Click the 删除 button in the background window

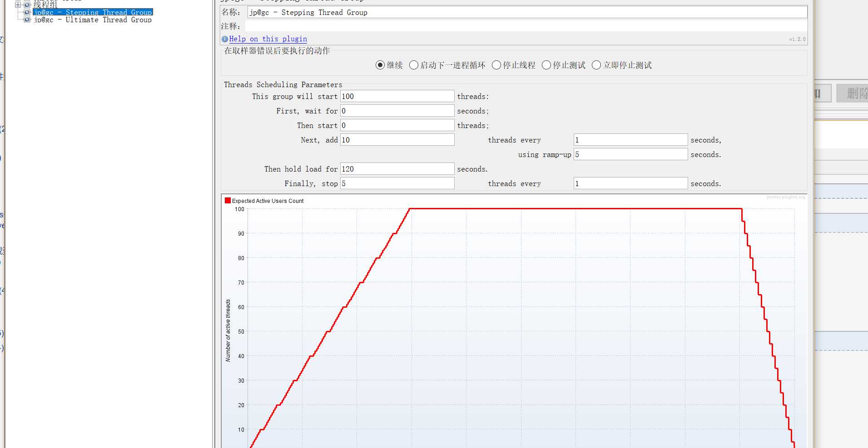pos(853,94)
